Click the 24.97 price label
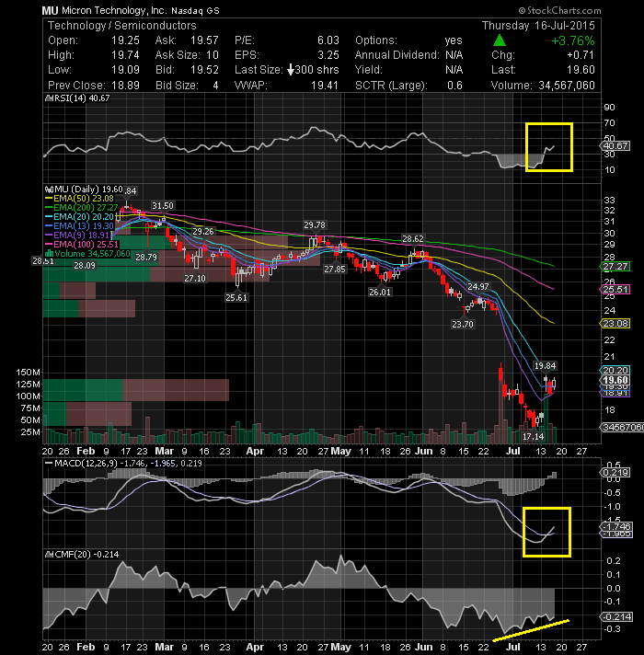Image resolution: width=644 pixels, height=655 pixels. coord(477,287)
